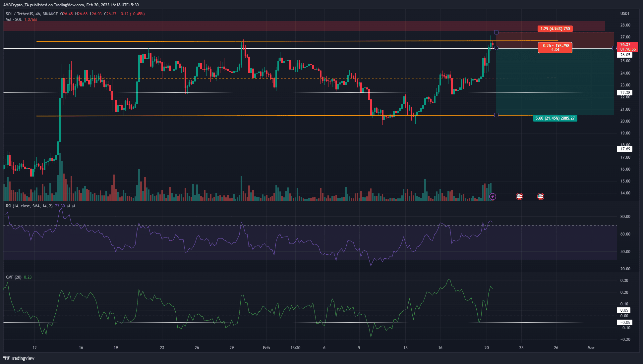Select the entry handle of the position drawing
This screenshot has width=643, height=364.
coord(496,48)
